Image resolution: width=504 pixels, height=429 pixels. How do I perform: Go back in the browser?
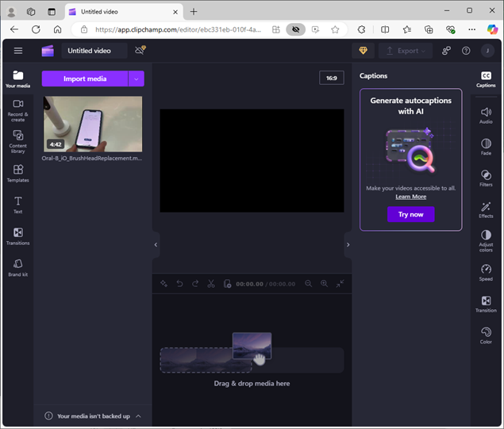[14, 29]
